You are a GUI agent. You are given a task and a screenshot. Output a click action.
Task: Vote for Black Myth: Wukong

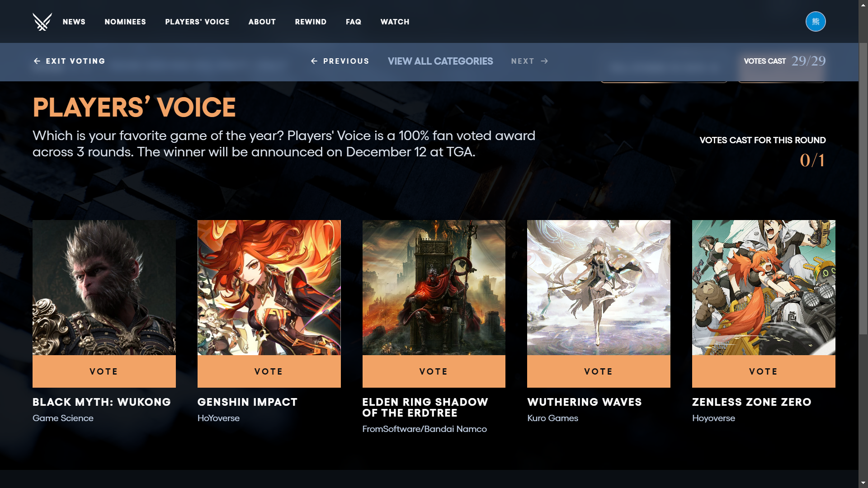point(104,371)
